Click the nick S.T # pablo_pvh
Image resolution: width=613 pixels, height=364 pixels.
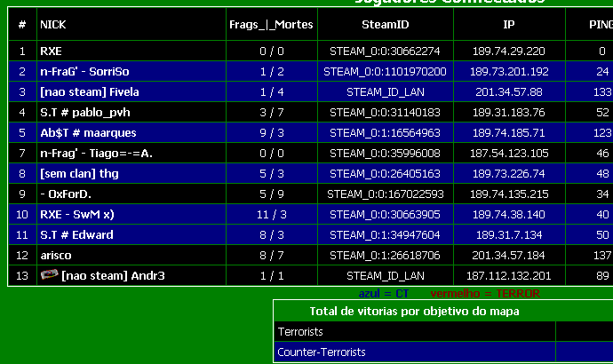coord(85,113)
